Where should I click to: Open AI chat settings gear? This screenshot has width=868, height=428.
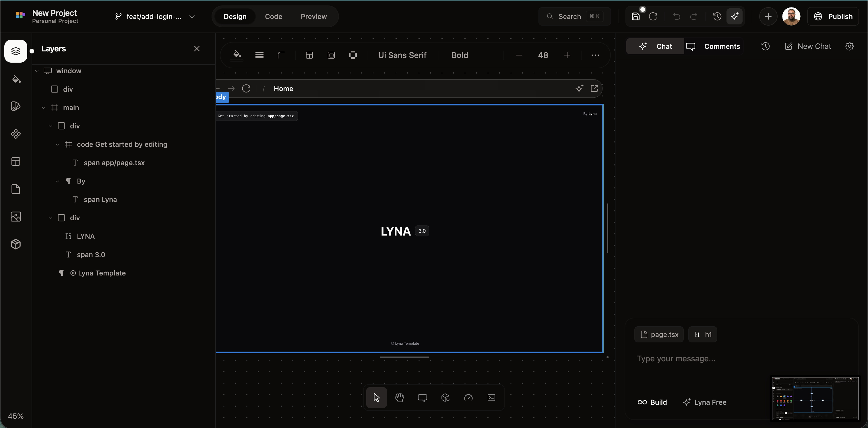point(849,46)
